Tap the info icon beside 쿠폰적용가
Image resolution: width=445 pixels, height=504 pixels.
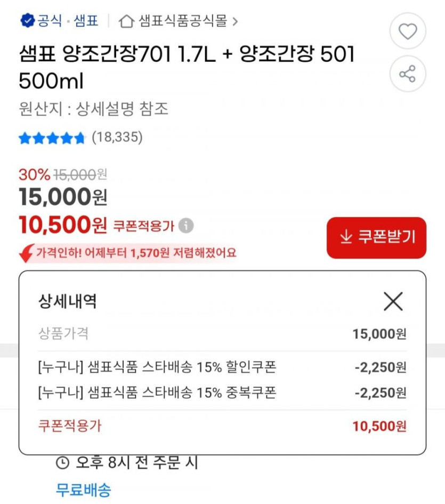(186, 226)
